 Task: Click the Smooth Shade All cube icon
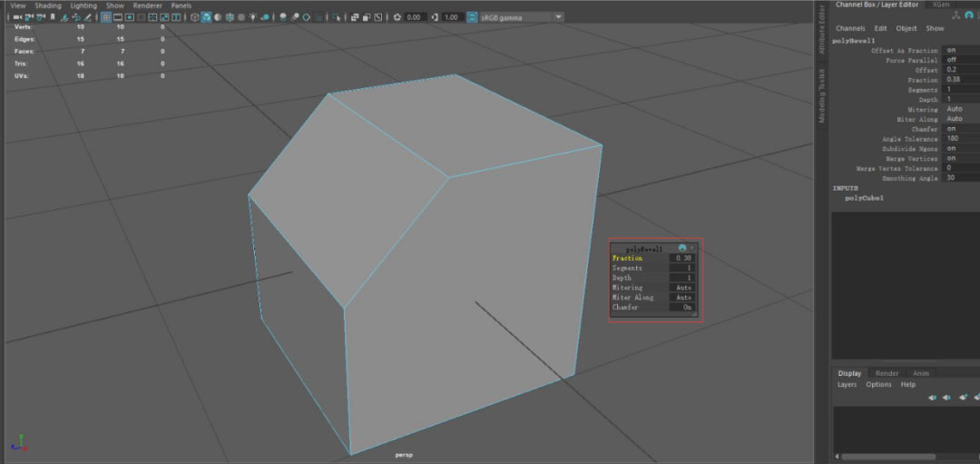(206, 17)
